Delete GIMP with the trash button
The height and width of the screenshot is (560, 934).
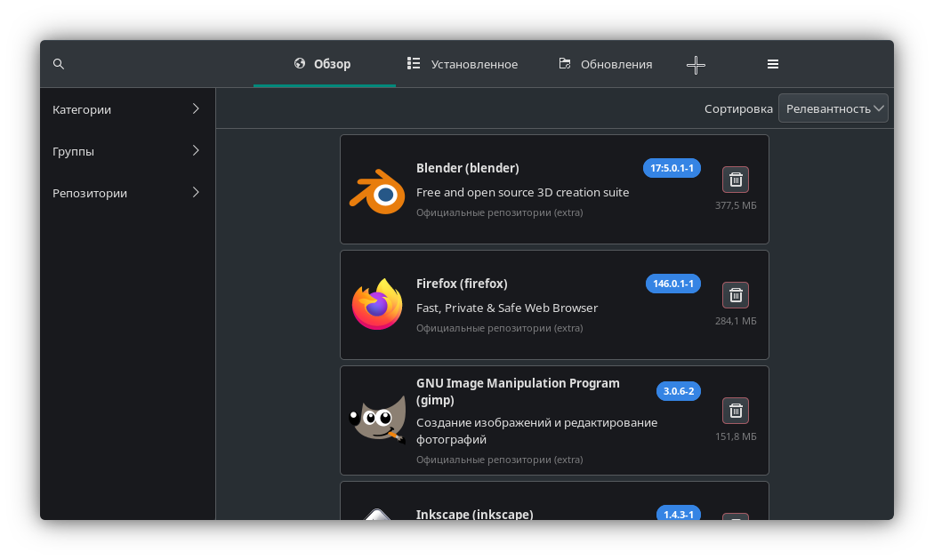(736, 411)
